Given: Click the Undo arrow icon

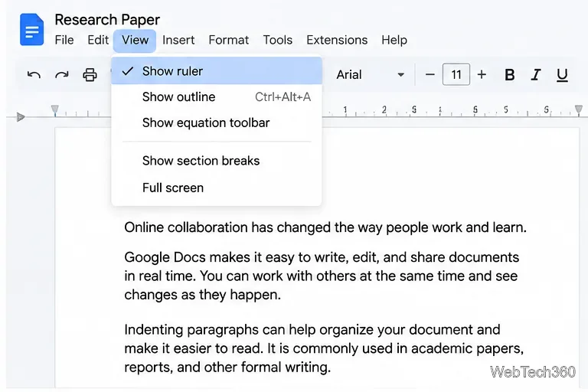Looking at the screenshot, I should click(34, 75).
